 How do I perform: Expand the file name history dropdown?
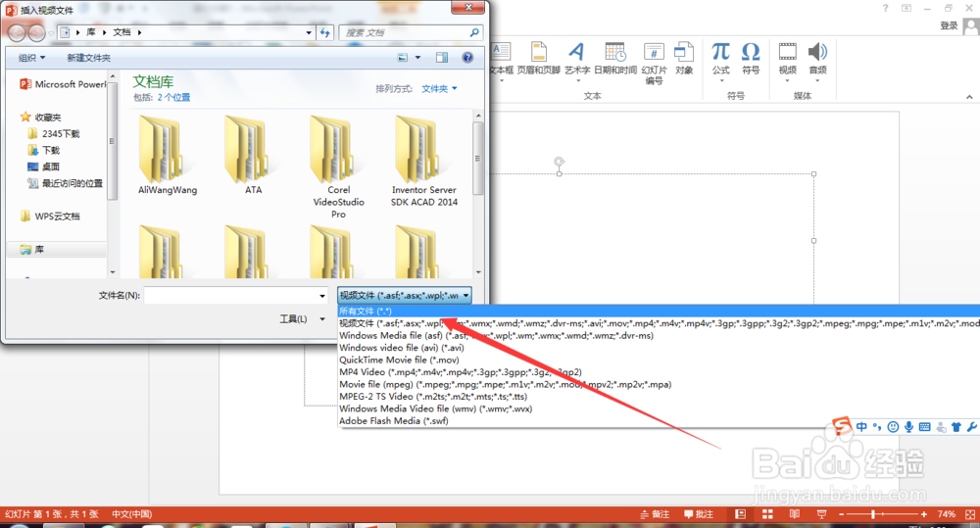tap(322, 296)
